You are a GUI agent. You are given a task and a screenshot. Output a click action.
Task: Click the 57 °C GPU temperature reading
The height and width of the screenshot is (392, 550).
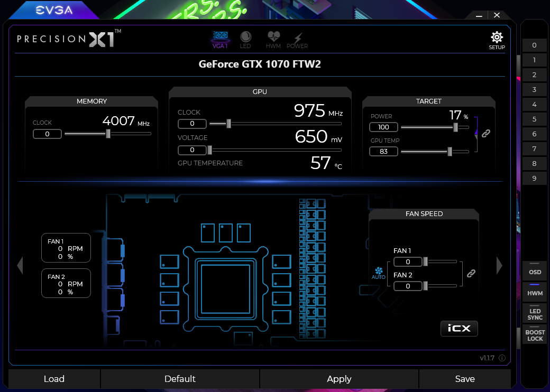pyautogui.click(x=326, y=163)
